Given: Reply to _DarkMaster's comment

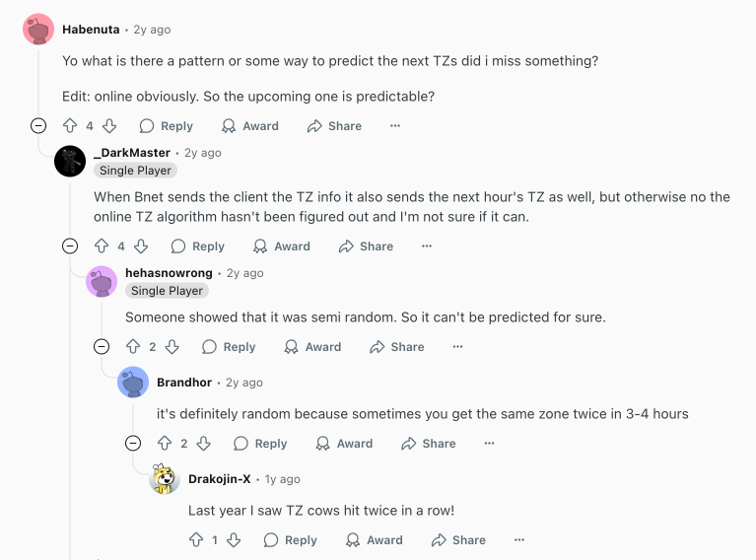Looking at the screenshot, I should tap(198, 246).
